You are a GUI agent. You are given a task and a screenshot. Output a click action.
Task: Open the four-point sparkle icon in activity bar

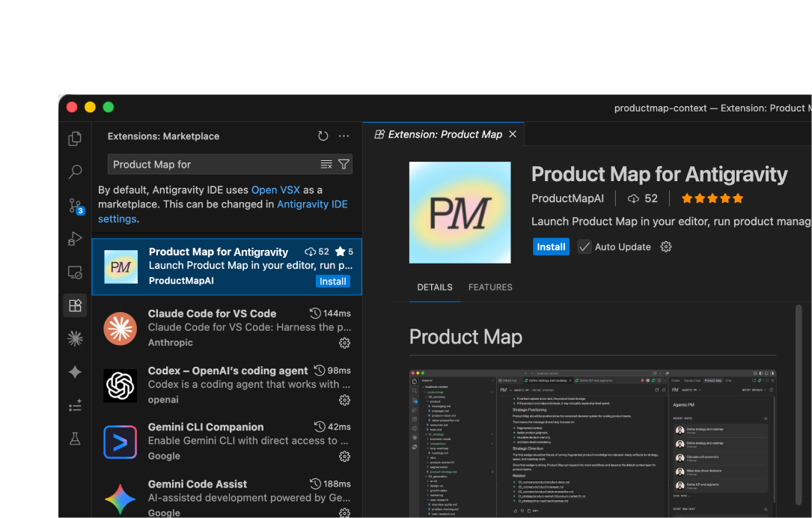75,372
